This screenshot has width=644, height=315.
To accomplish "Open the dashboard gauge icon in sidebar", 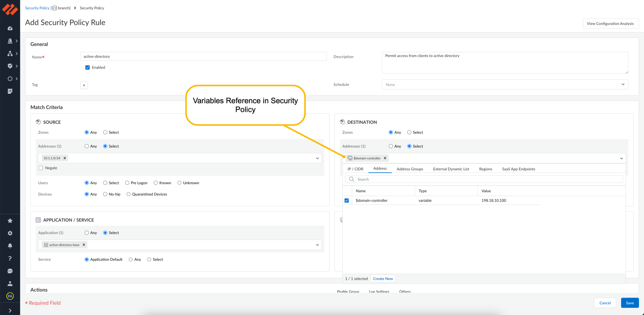I will [x=10, y=28].
